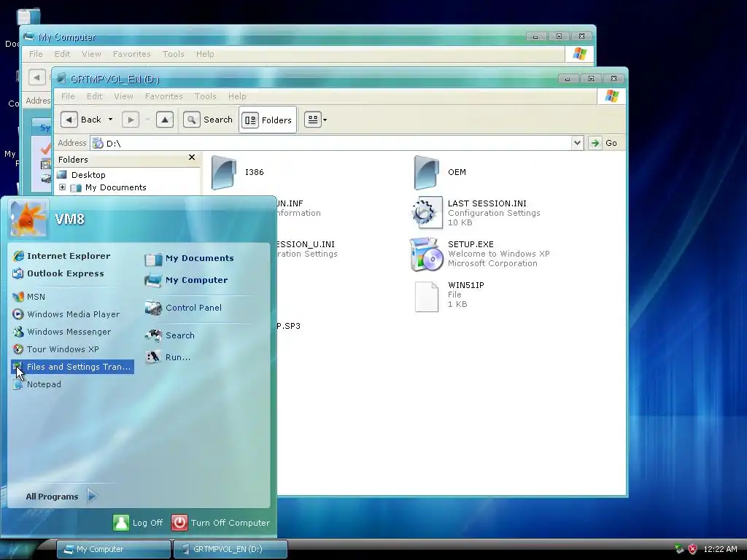Start Windows Media Player

[x=66, y=314]
